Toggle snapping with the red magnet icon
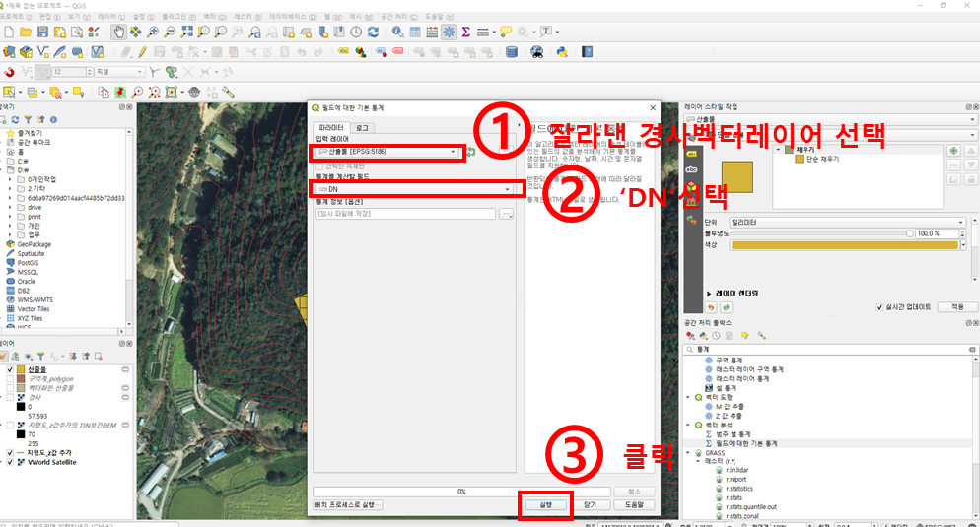Viewport: 980px width, 527px height. coord(9,73)
